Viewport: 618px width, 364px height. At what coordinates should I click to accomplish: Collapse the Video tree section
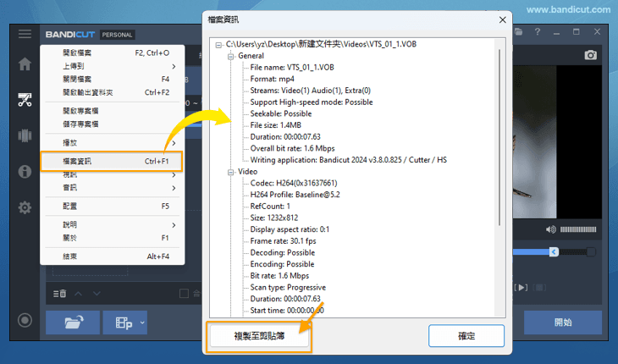(230, 172)
